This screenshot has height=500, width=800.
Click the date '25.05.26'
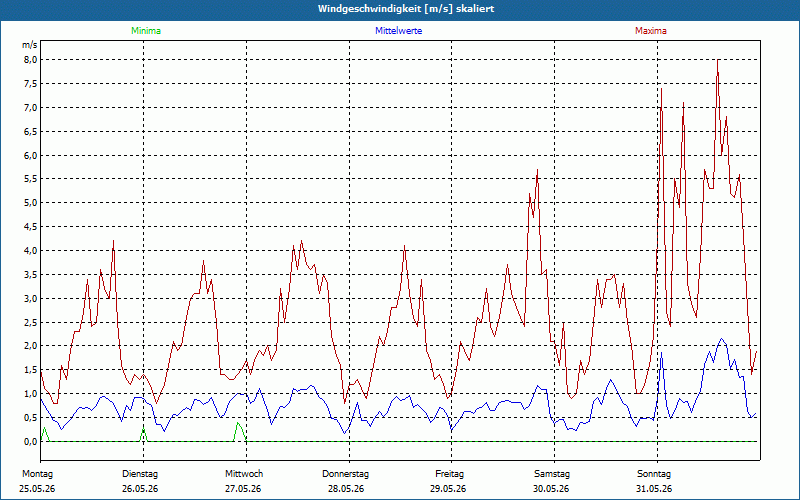click(x=37, y=489)
